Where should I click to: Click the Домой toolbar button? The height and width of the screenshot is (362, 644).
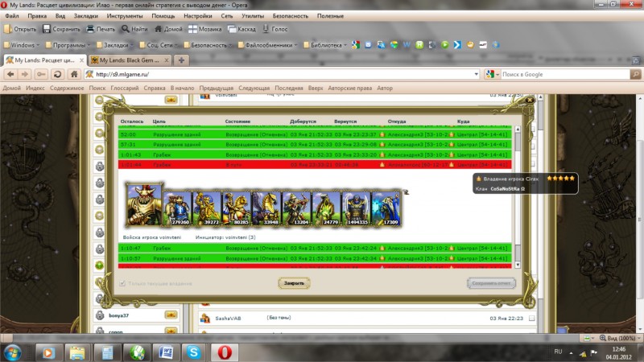pos(168,29)
